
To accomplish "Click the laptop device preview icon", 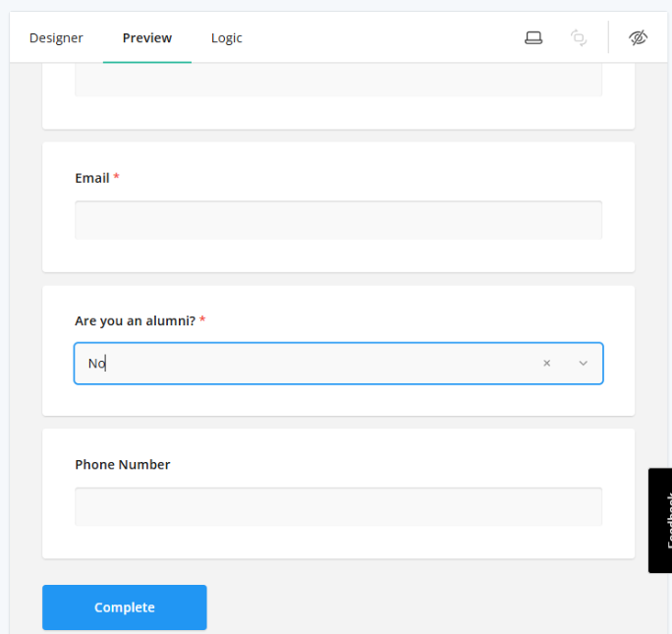I will tap(533, 37).
